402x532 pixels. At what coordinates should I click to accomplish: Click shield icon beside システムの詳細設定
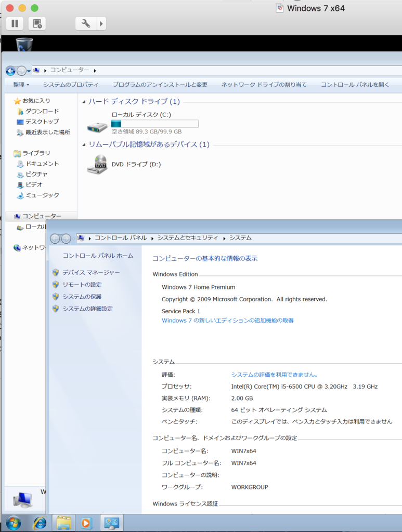tap(56, 309)
